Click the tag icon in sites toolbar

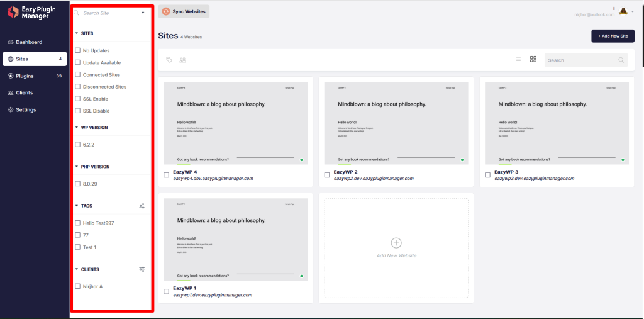coord(169,60)
